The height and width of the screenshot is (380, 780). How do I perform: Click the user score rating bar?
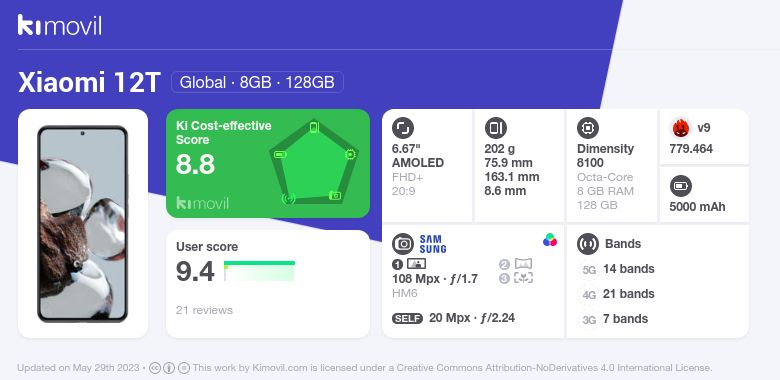259,271
